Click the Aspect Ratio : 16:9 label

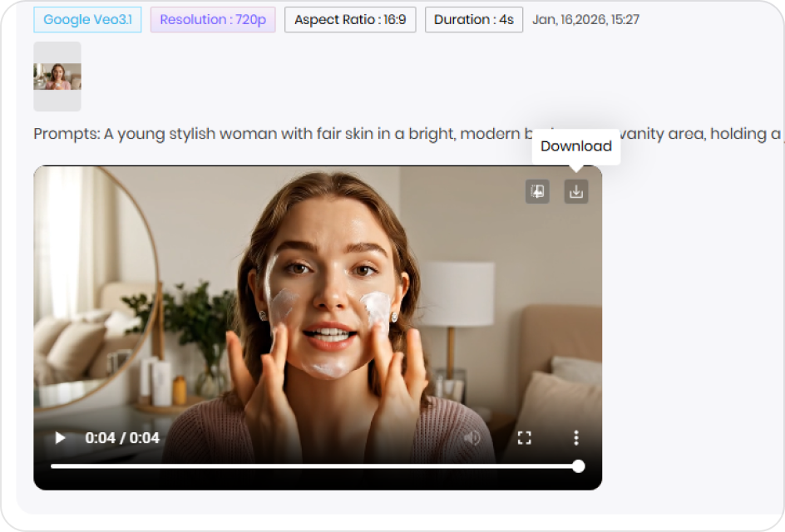tap(349, 19)
